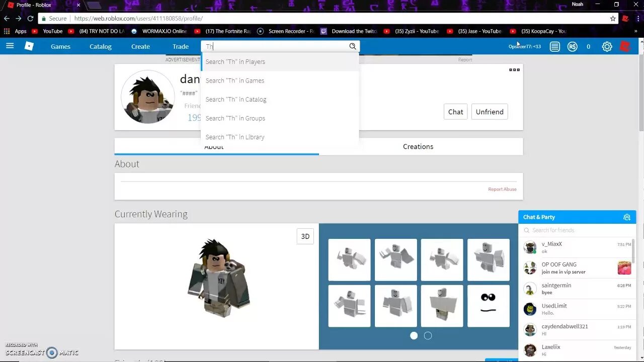Reload the page with refresh icon
The image size is (644, 362).
(30, 19)
